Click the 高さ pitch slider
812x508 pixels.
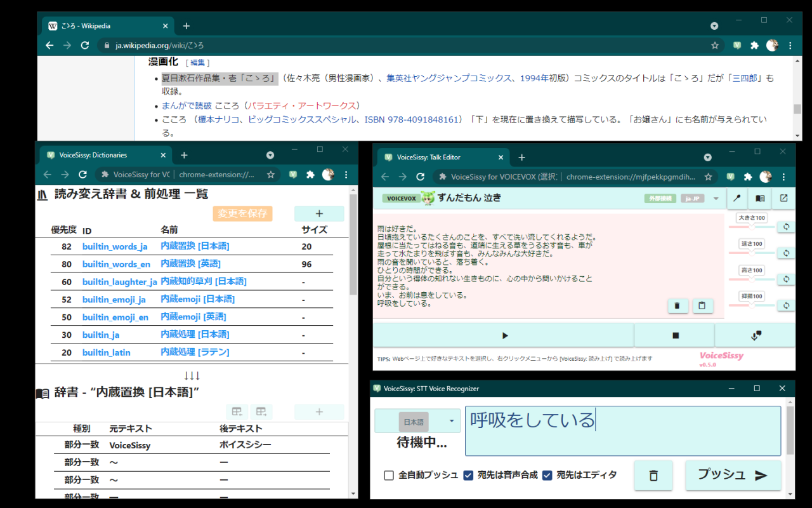(751, 279)
